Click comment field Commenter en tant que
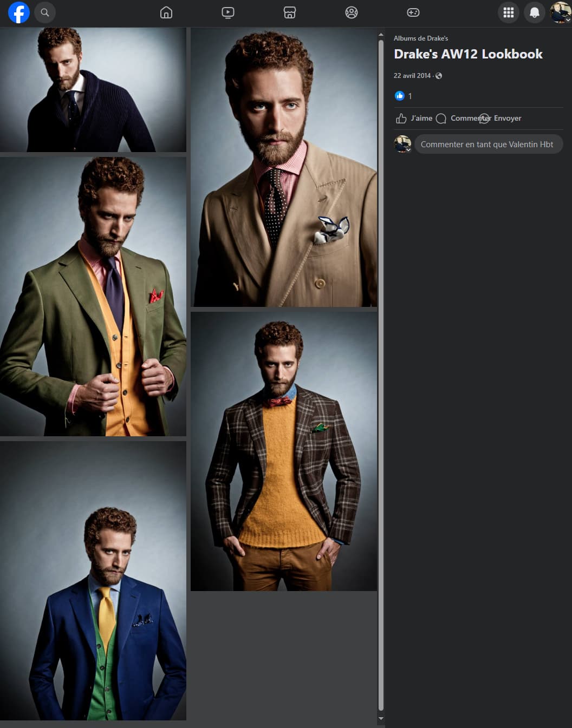Viewport: 572px width, 728px height. click(x=489, y=145)
